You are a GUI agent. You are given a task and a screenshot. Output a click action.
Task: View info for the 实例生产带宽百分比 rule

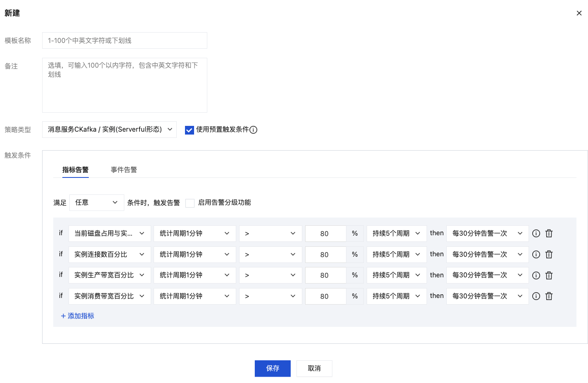tap(536, 275)
